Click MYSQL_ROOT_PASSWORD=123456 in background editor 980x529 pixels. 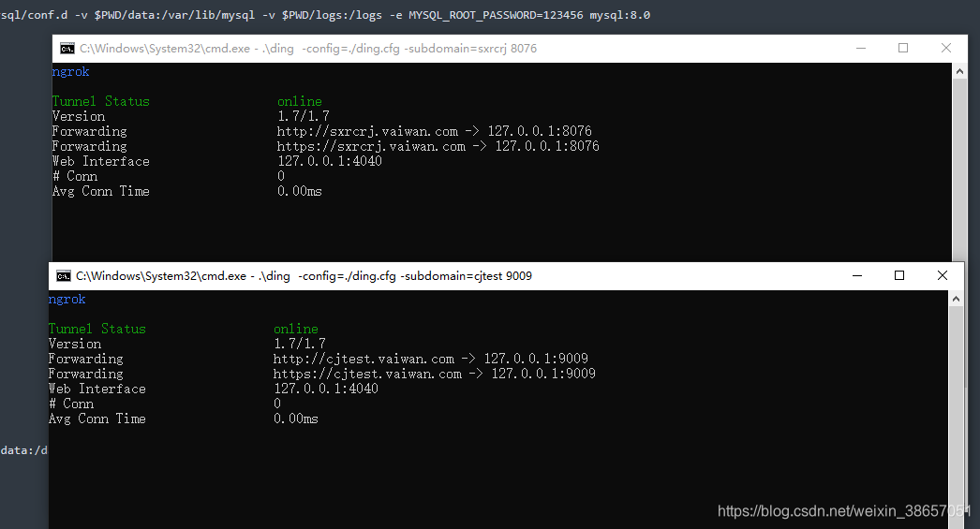496,15
